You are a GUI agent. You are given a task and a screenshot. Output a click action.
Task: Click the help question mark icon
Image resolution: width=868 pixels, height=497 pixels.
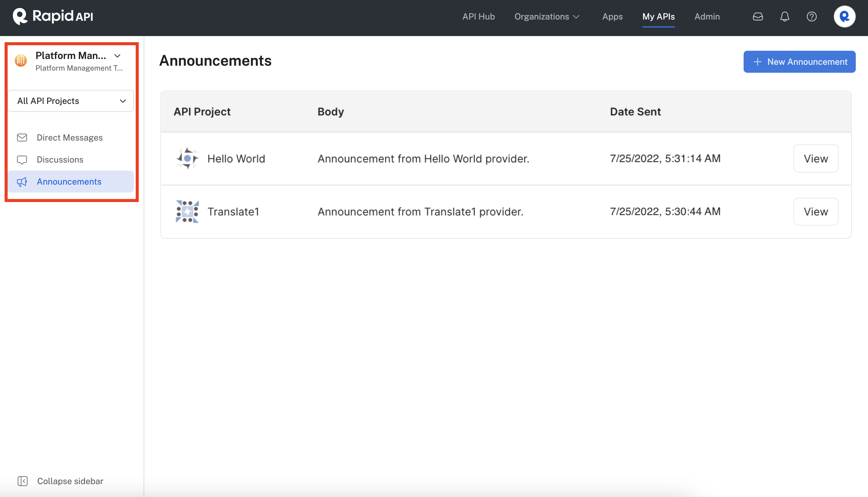(811, 17)
